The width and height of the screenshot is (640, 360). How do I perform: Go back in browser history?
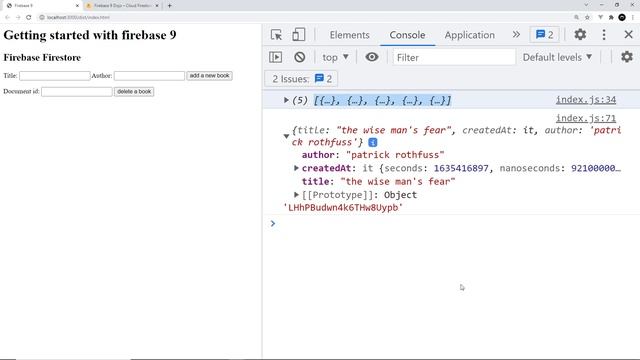(7, 17)
